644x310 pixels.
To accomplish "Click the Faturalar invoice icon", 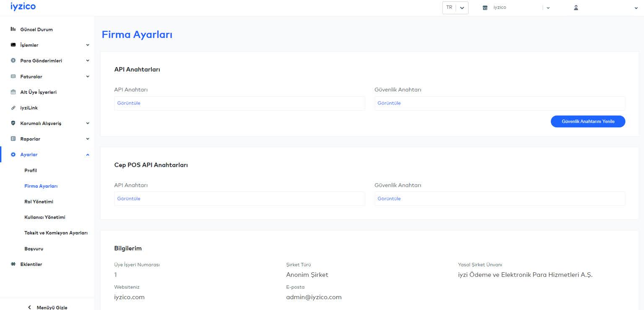I will (13, 76).
